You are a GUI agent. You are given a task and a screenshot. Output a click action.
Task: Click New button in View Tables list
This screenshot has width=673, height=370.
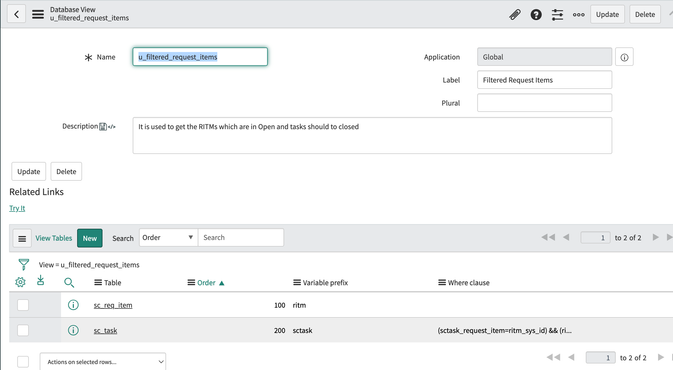(90, 238)
